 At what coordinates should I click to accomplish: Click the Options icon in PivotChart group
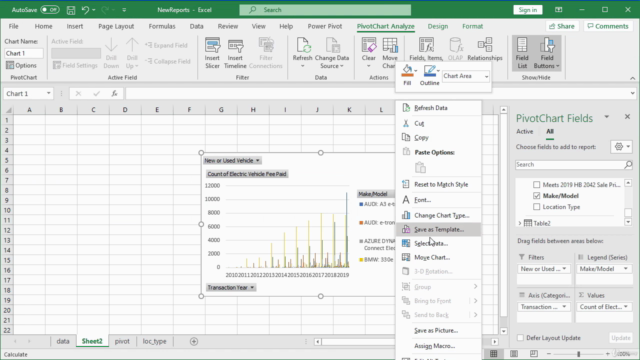click(x=10, y=65)
